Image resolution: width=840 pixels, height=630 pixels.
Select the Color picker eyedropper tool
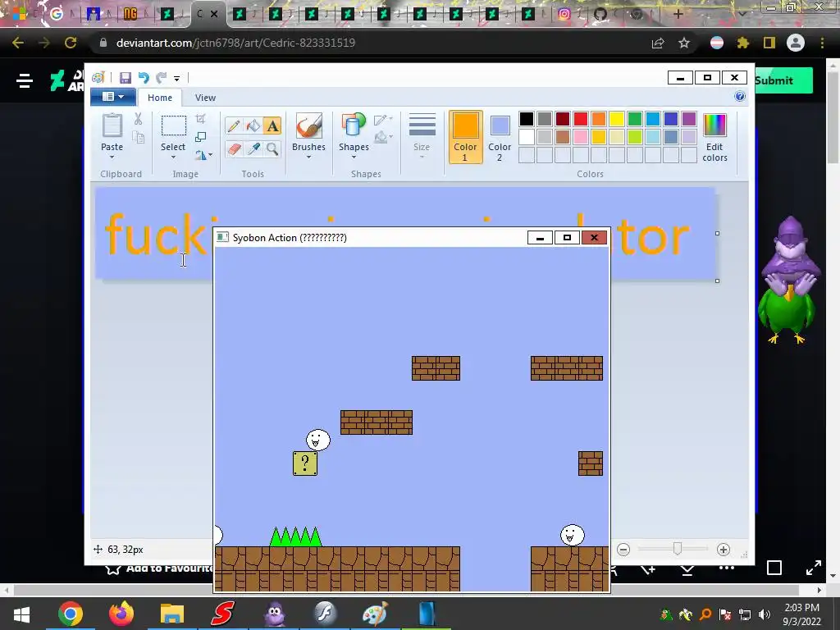coord(253,148)
